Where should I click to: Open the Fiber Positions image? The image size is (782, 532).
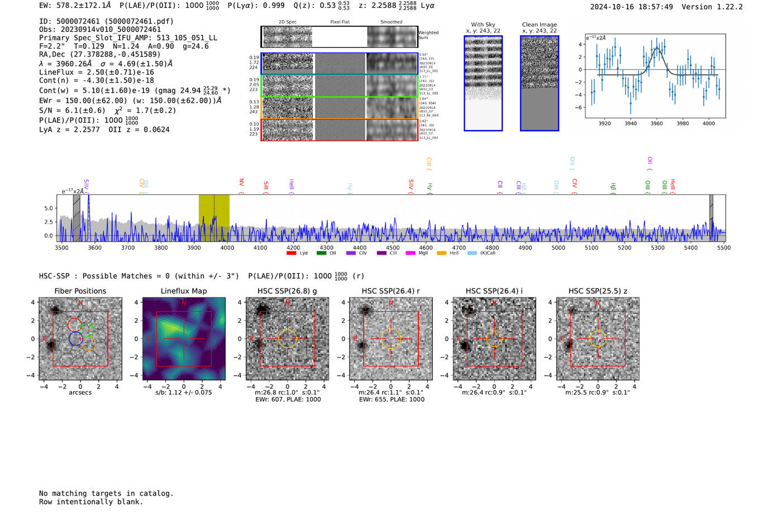click(80, 339)
